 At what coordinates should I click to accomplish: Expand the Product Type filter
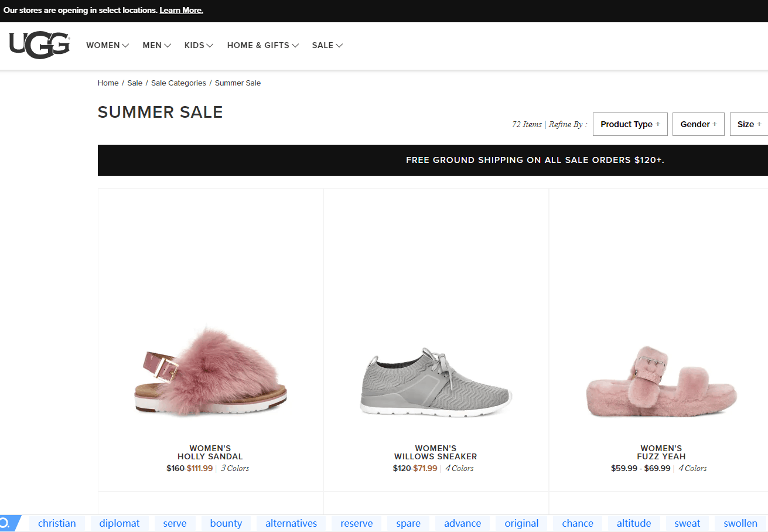point(630,124)
